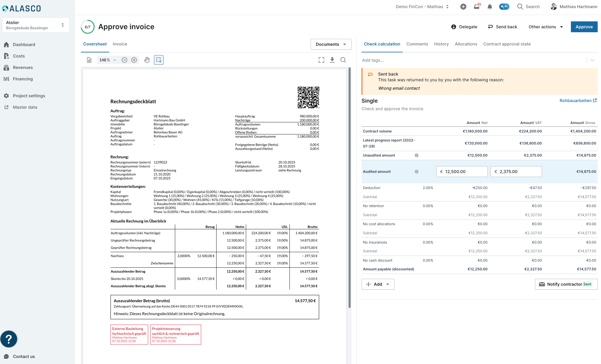Viewport: 601px width, 364px height.
Task: Click the audited net amount field
Action: click(462, 172)
